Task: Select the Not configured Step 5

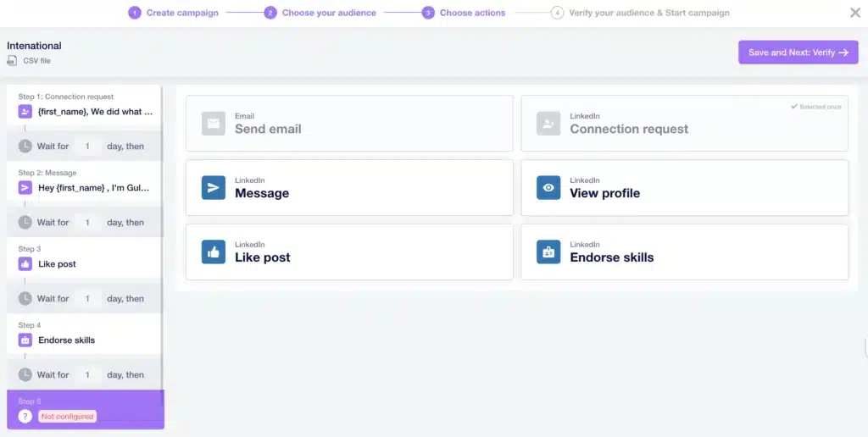Action: click(86, 409)
